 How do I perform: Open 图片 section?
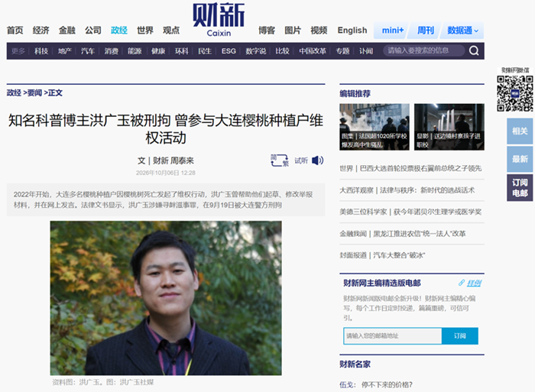point(293,31)
